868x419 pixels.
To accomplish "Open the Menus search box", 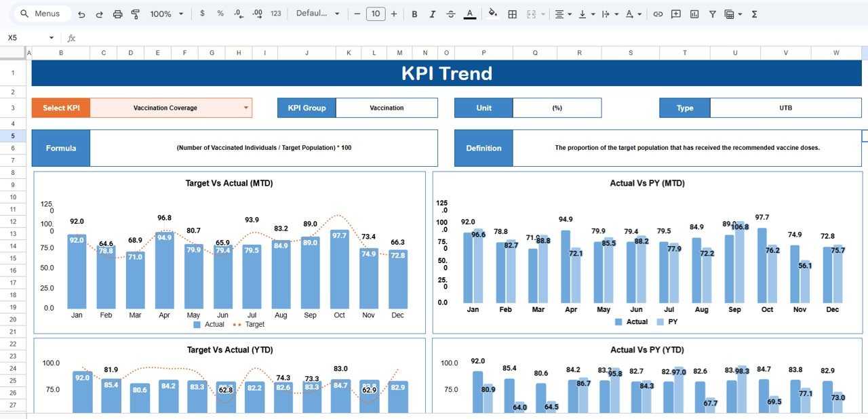I will point(41,14).
